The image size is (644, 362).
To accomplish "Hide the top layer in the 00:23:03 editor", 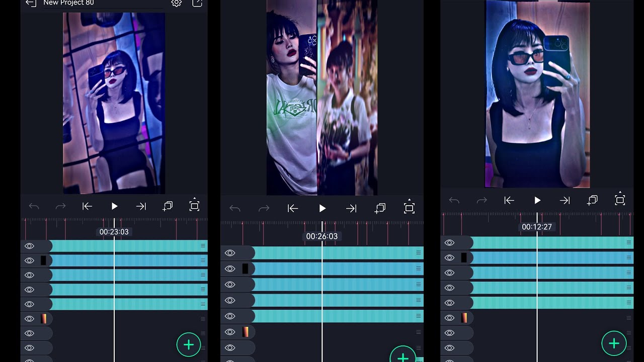I will point(29,246).
